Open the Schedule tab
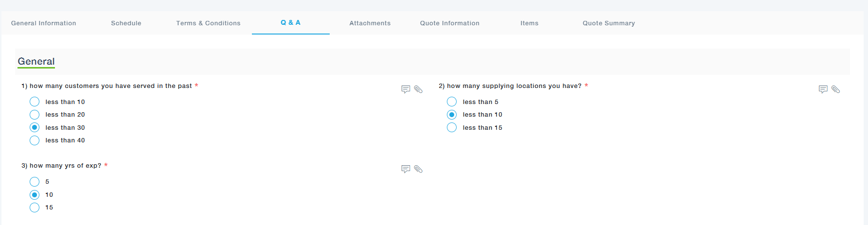 point(126,23)
